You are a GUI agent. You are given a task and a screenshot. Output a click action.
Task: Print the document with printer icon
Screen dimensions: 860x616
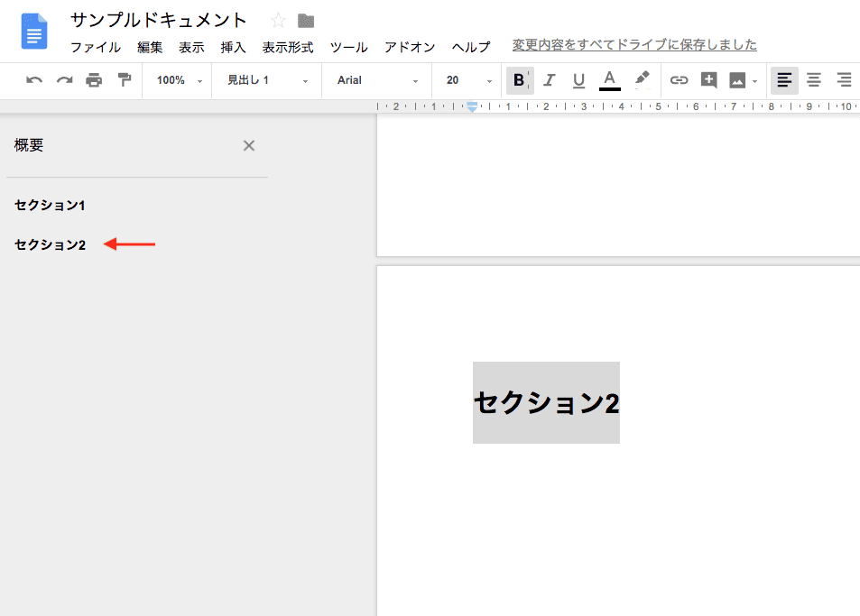click(94, 80)
